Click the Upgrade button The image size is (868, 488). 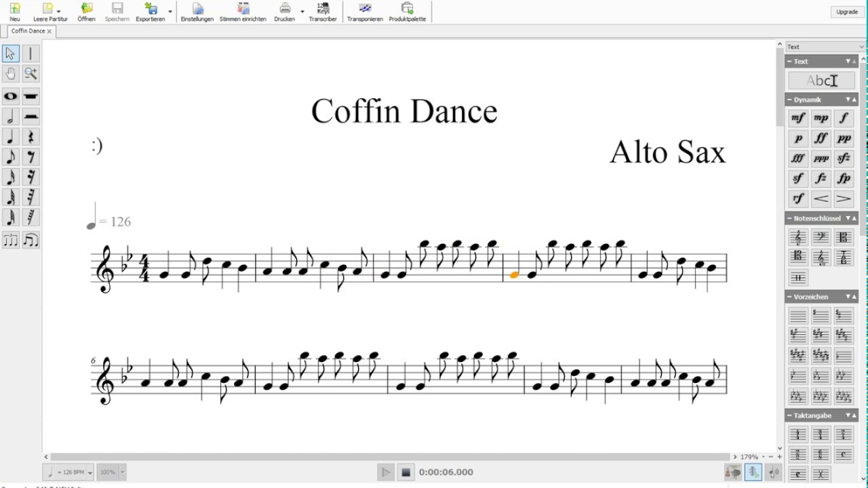click(847, 12)
